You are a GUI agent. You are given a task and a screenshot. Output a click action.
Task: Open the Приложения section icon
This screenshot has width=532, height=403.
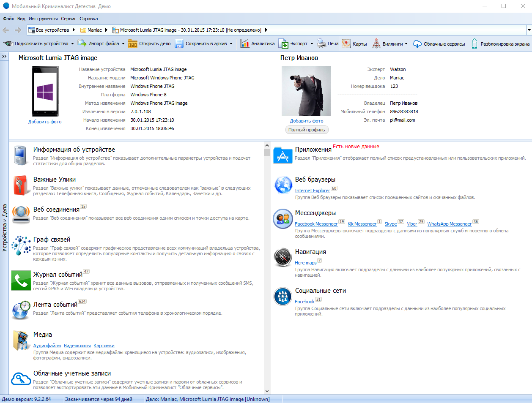coord(283,155)
